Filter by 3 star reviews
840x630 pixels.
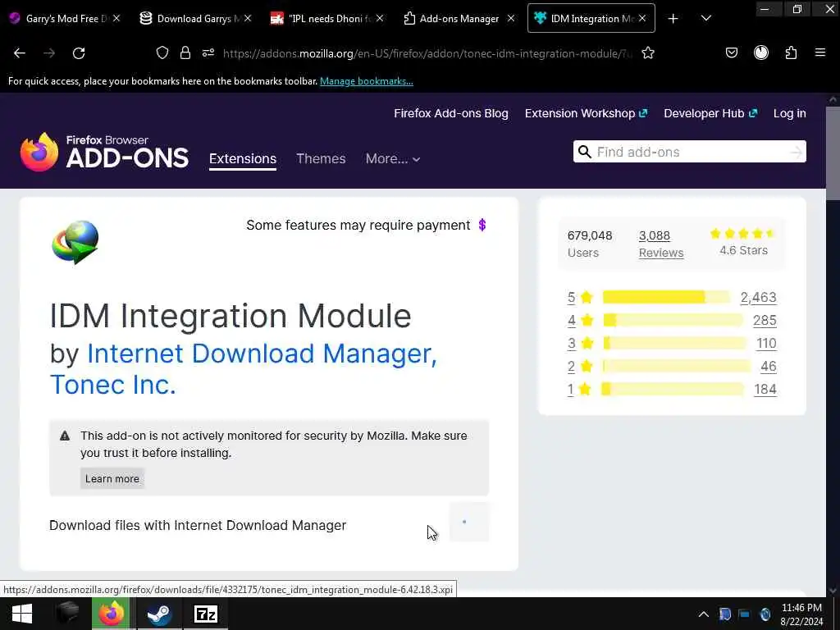pyautogui.click(x=580, y=344)
